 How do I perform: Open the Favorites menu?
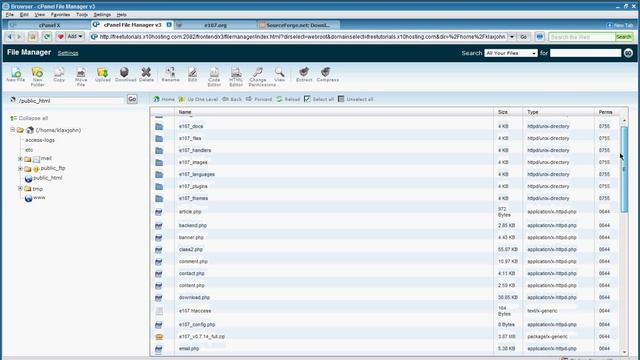60,15
